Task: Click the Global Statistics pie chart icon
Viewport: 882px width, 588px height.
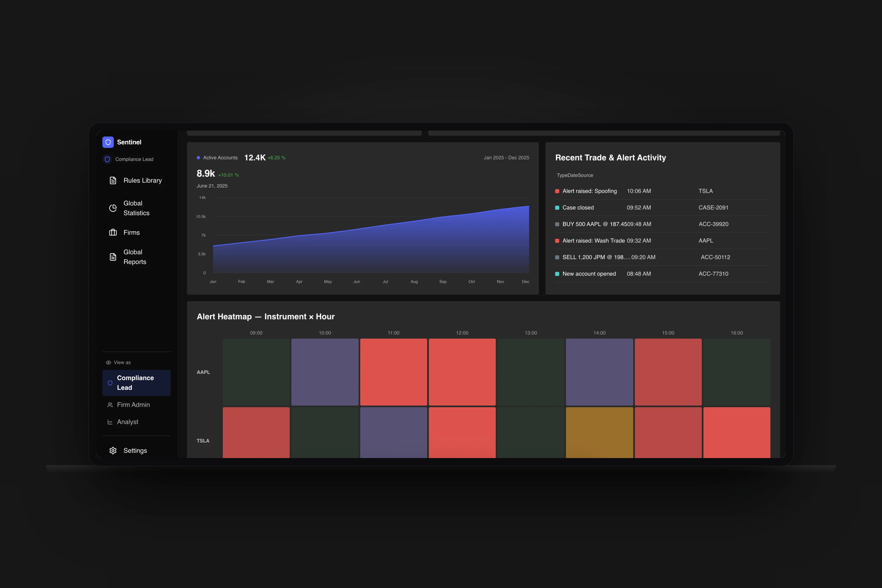Action: (113, 208)
